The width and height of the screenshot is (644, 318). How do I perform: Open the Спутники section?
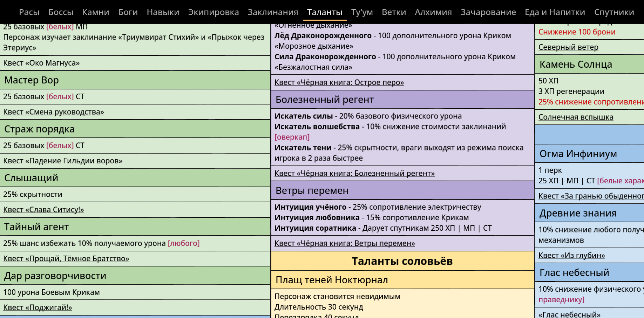pyautogui.click(x=614, y=12)
